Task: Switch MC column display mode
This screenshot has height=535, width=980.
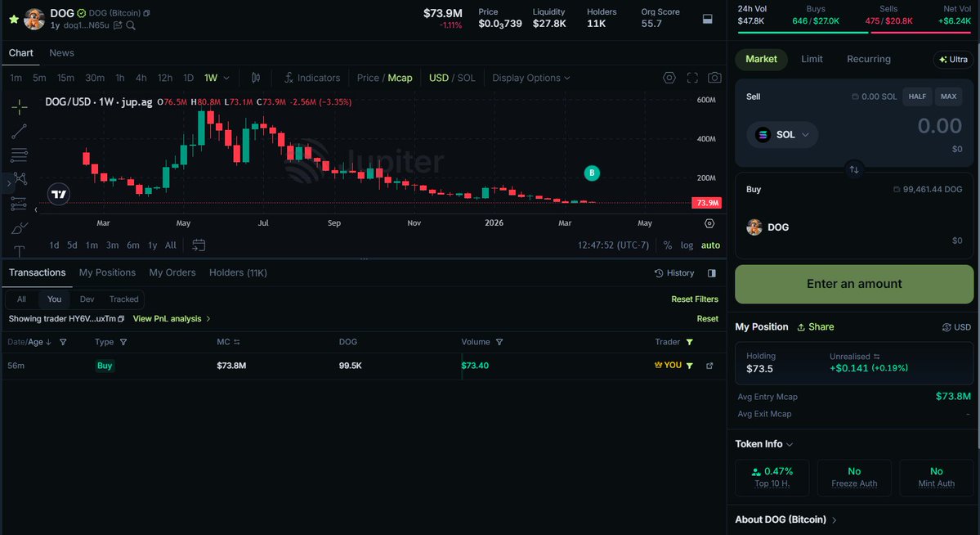Action: click(x=237, y=342)
